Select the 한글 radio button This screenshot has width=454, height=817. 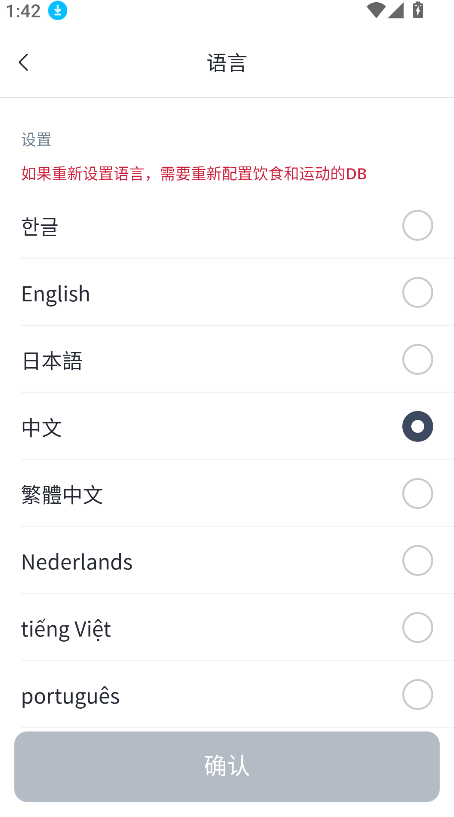[x=418, y=226]
